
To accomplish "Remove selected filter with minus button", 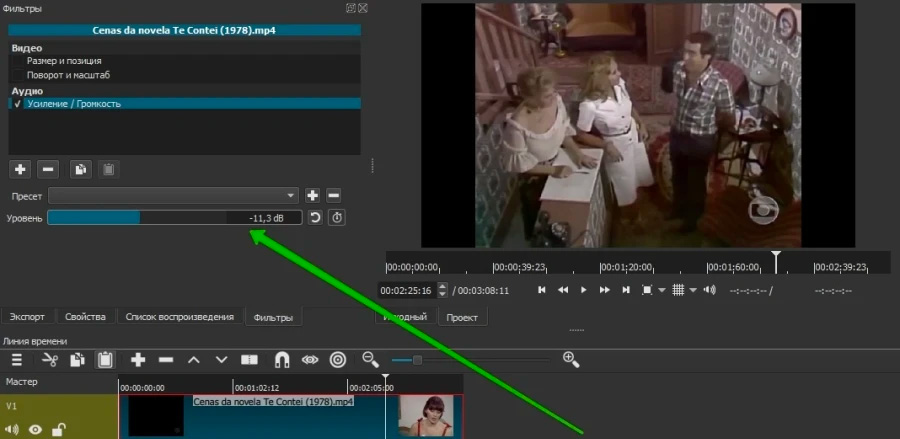I will click(x=48, y=169).
